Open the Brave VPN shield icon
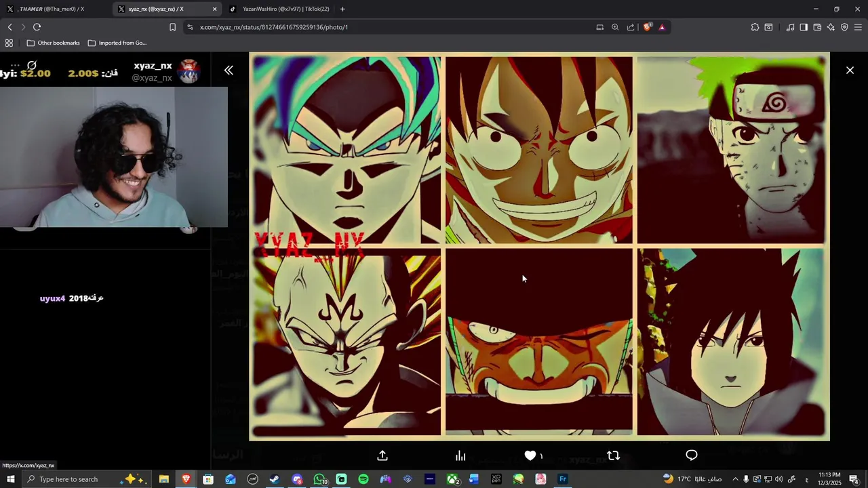Image resolution: width=868 pixels, height=488 pixels. click(844, 27)
